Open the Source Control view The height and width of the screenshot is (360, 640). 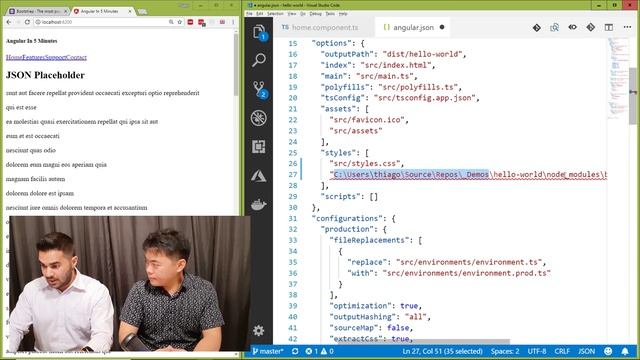[259, 89]
